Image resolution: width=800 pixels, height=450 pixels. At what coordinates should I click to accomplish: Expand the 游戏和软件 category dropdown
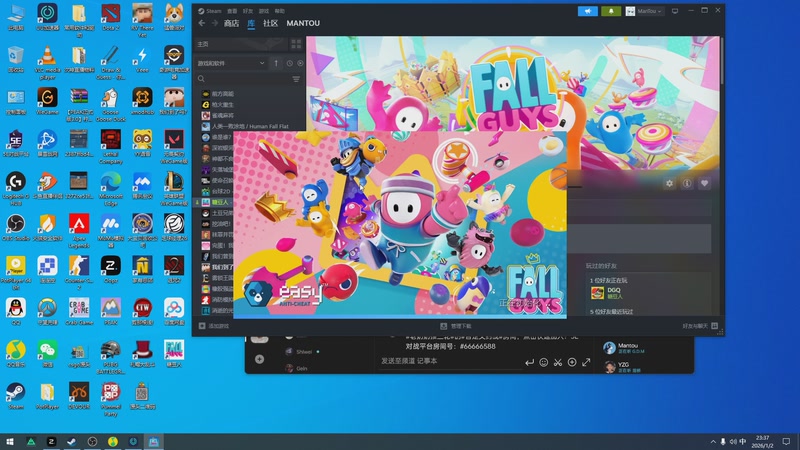tap(232, 63)
